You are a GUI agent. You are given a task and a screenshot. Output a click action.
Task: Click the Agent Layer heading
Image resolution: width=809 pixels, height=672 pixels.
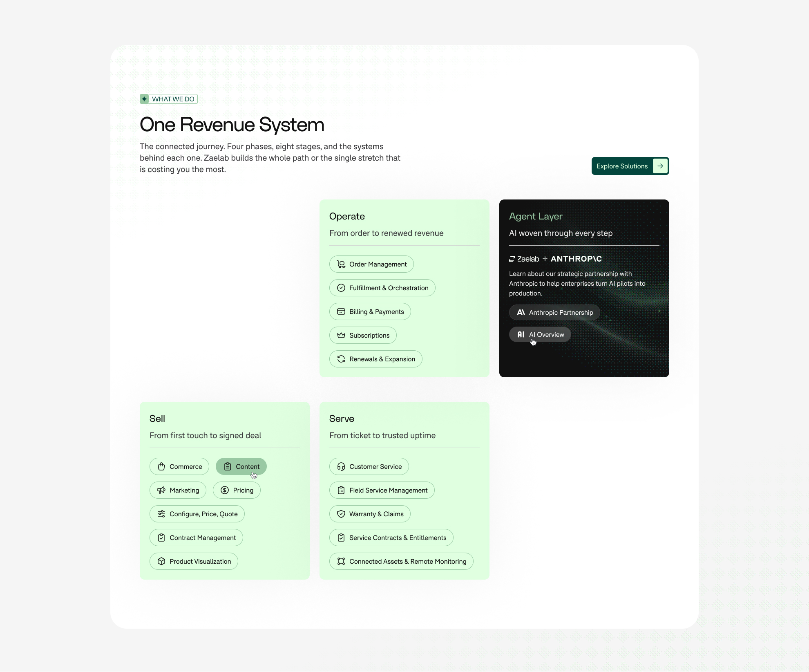pyautogui.click(x=536, y=217)
